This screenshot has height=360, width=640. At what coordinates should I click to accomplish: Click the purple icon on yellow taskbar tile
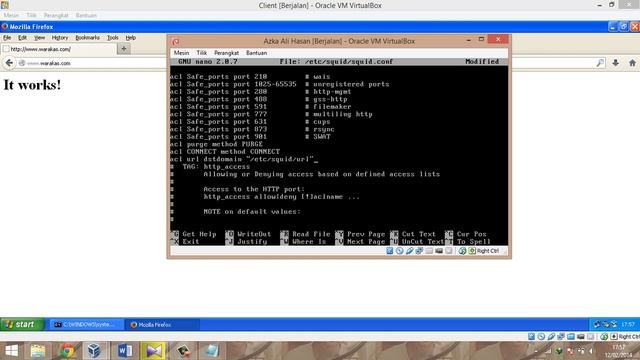(x=154, y=351)
